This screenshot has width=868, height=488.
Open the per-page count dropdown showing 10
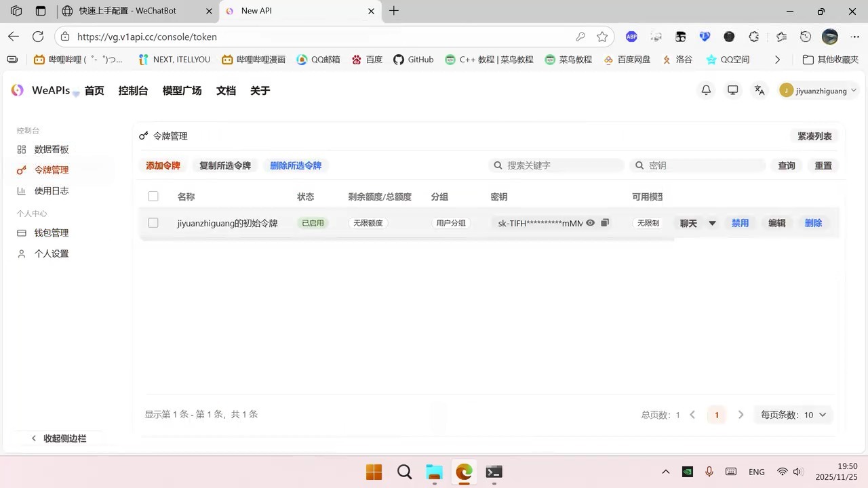point(813,414)
